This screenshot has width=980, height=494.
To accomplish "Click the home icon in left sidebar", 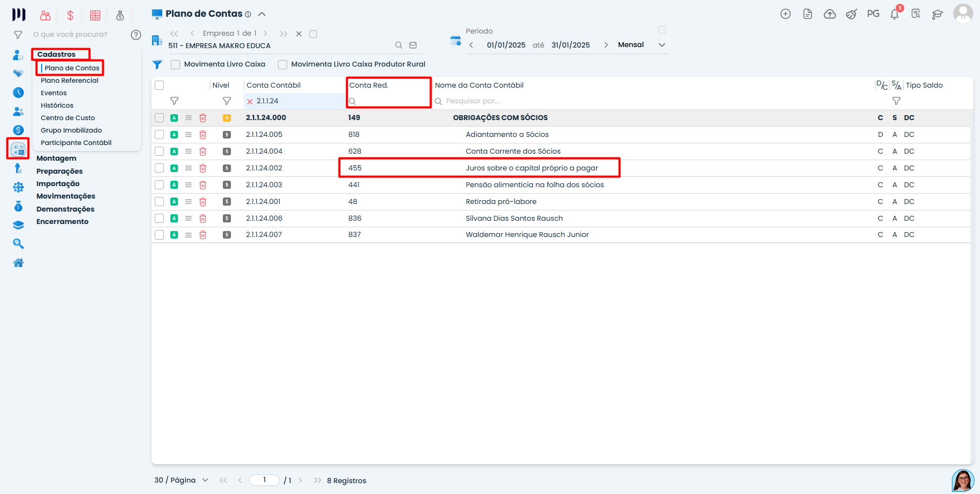I will point(18,263).
